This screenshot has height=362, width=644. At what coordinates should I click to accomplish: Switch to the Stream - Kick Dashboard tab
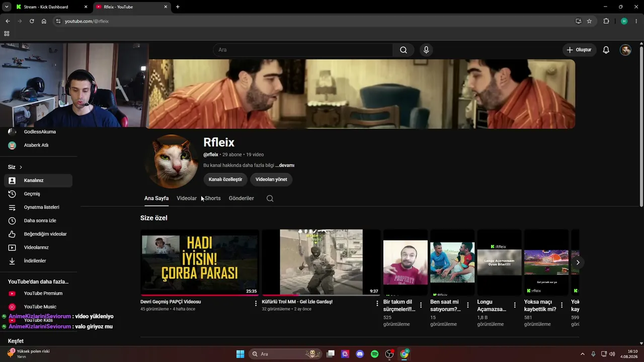click(x=52, y=7)
